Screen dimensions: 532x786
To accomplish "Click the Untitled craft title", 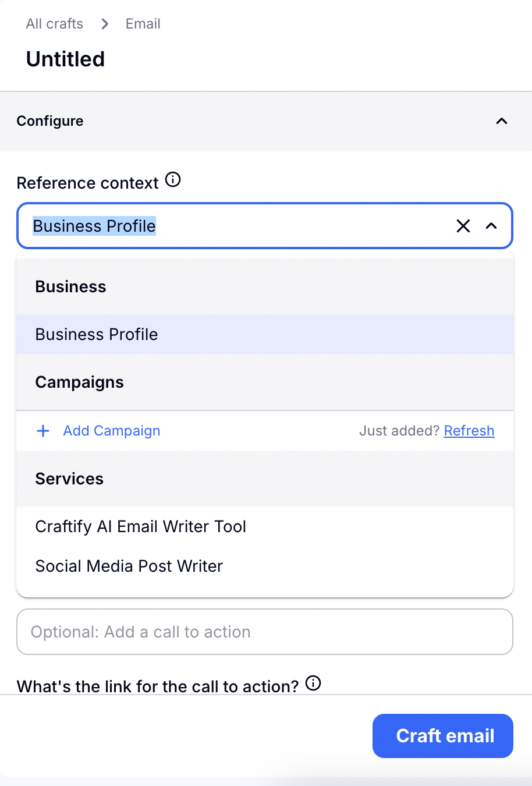I will (66, 59).
